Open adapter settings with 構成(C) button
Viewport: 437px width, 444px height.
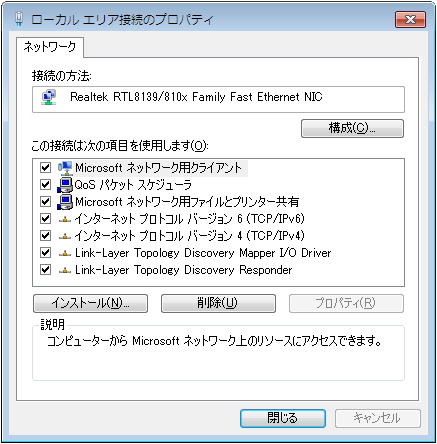point(352,128)
